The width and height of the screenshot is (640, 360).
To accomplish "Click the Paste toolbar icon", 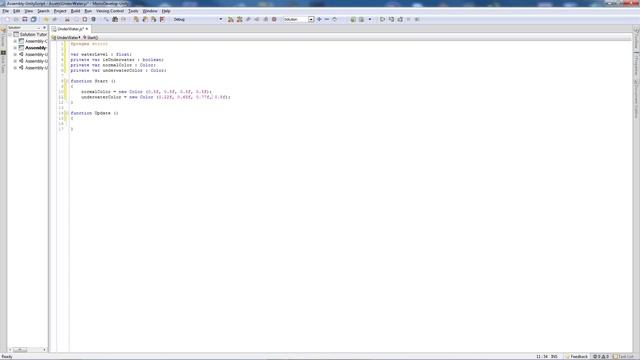I will coord(85,19).
